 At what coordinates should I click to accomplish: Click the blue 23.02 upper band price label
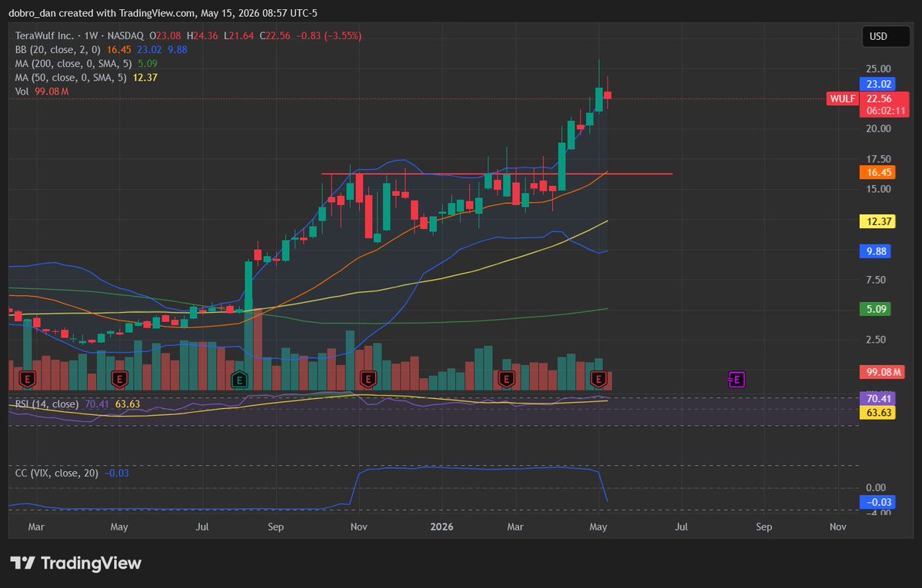pos(878,84)
